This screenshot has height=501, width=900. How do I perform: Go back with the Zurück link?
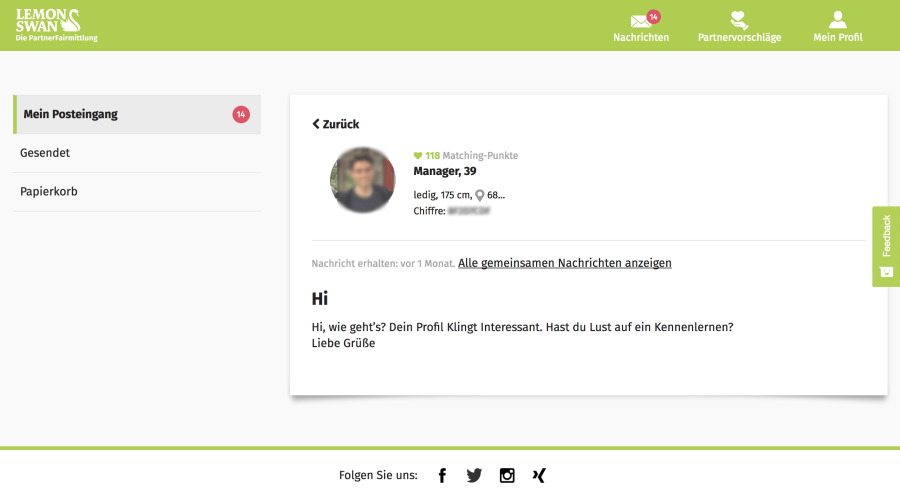click(x=336, y=124)
